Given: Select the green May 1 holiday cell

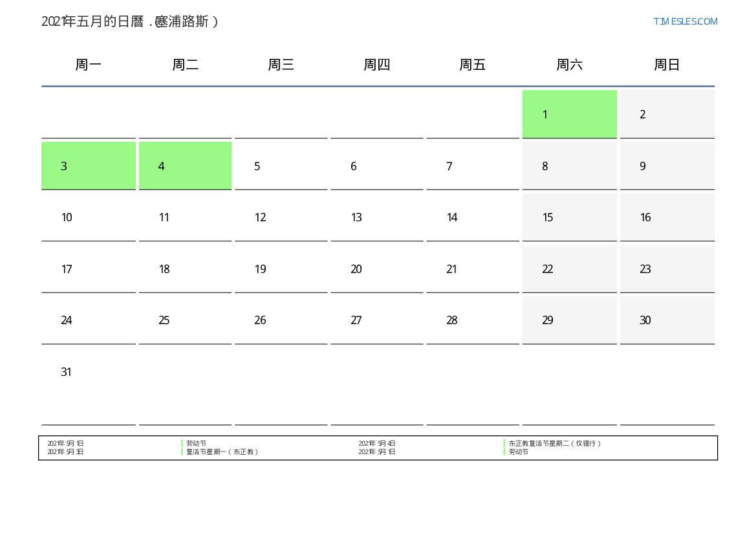Looking at the screenshot, I should (x=569, y=114).
